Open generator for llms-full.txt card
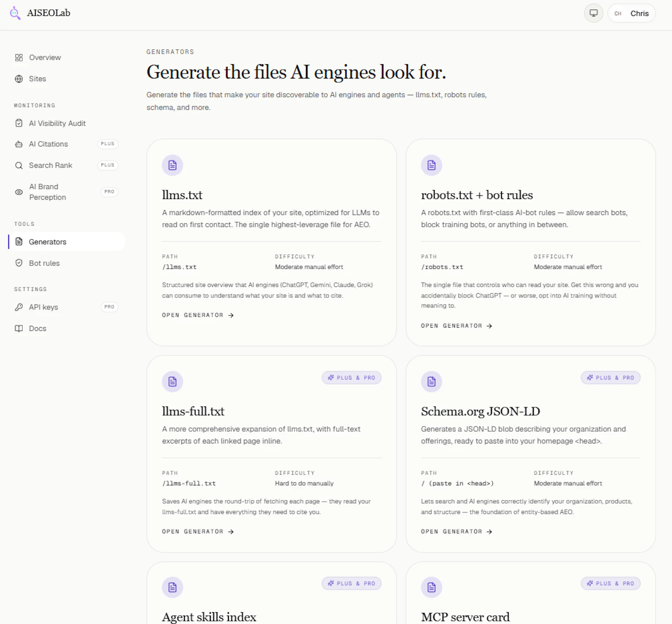672x624 pixels. (198, 532)
